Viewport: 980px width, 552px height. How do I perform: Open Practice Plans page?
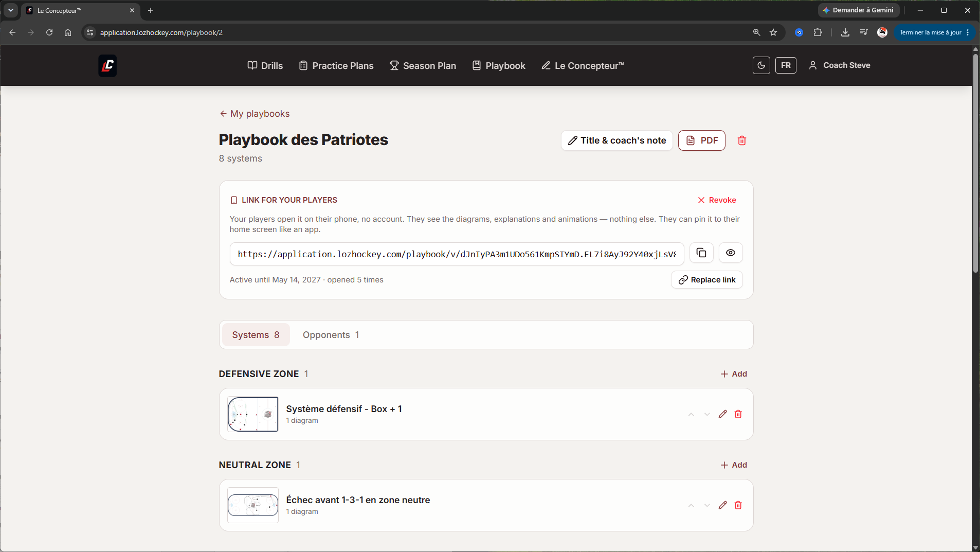pyautogui.click(x=336, y=65)
